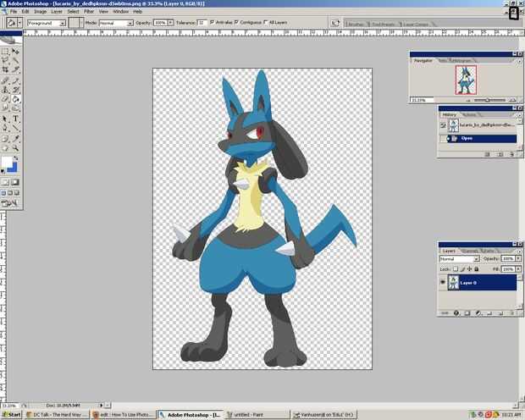Open the Foreground fill source dropdown
Screen dimensions: 525x420
tap(46, 23)
